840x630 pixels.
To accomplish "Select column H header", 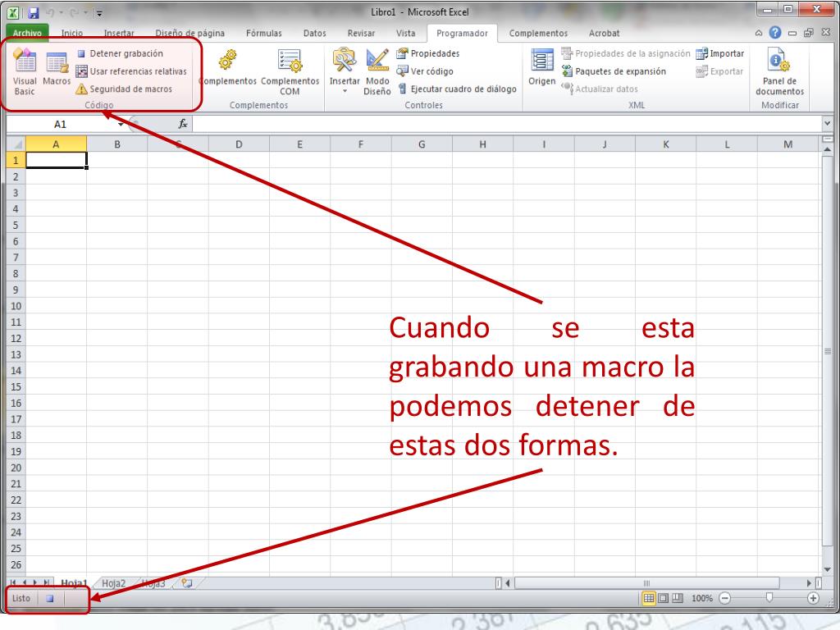I will click(x=482, y=144).
